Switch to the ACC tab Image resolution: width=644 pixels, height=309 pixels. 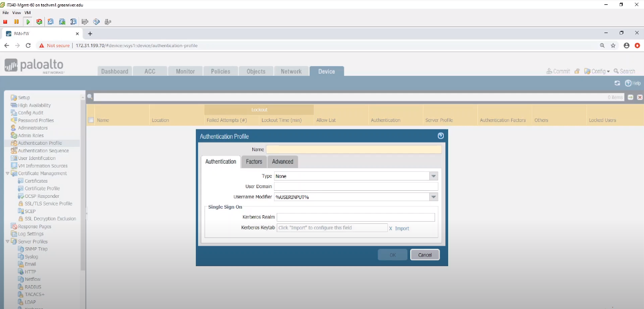(150, 72)
